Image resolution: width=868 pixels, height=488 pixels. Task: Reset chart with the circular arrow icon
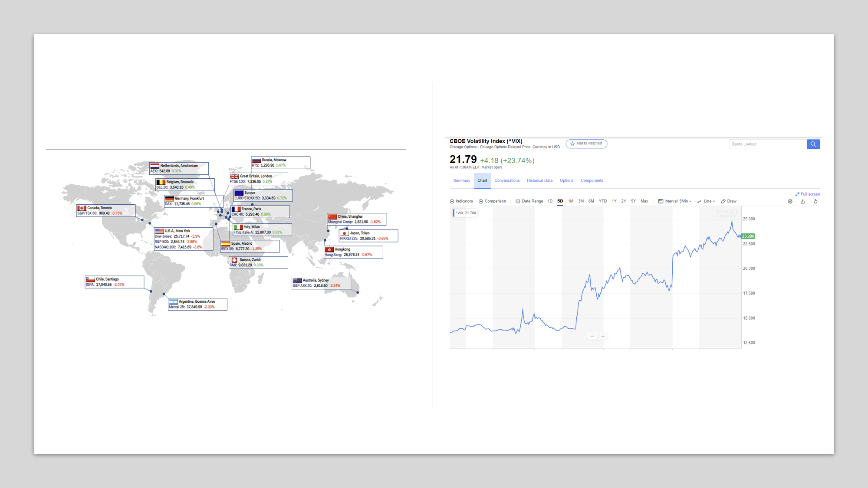815,201
